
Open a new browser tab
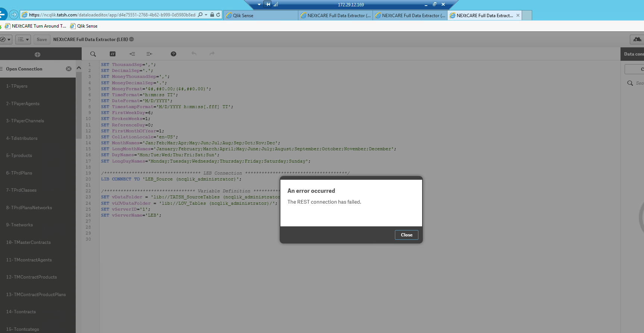(527, 15)
